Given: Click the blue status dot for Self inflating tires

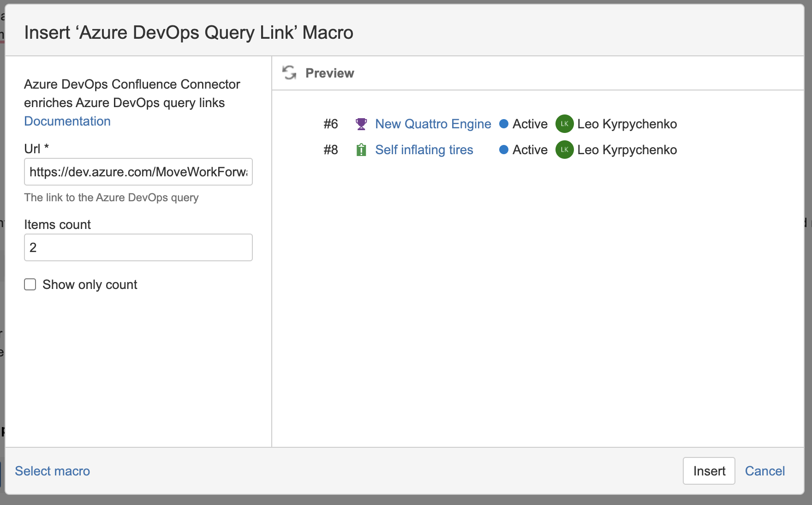Looking at the screenshot, I should (x=504, y=150).
